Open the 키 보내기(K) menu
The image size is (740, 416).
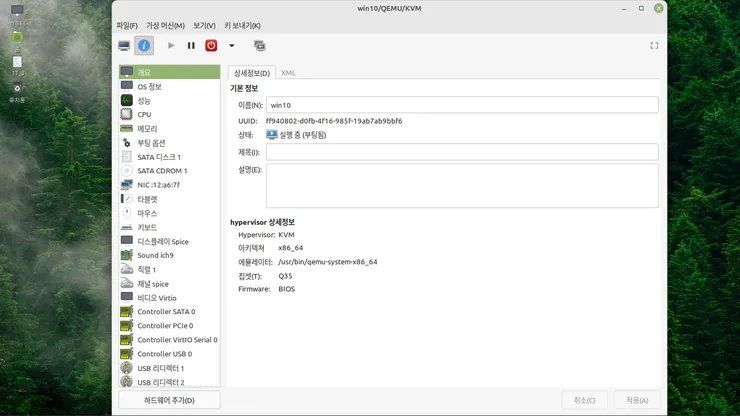point(242,25)
